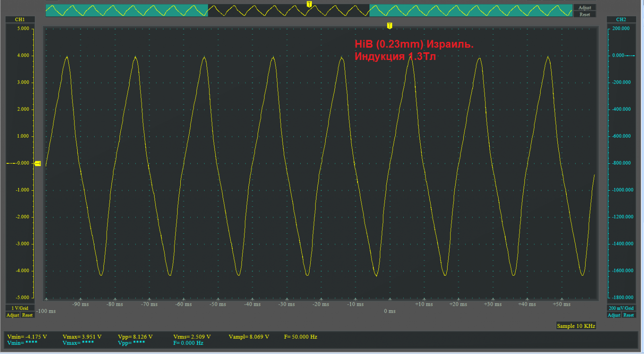644x354 pixels.
Task: Click the 5.000 label on the CH1 axis
Action: coord(23,29)
